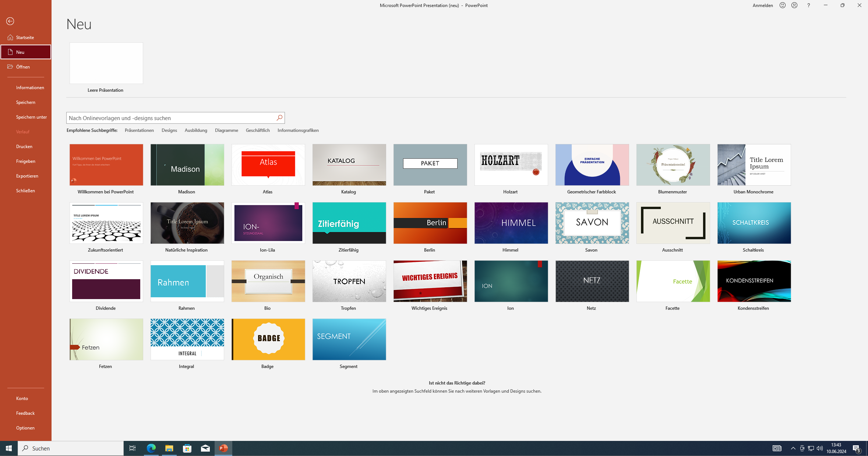Open File Explorer from the taskbar
868x456 pixels.
pos(169,448)
